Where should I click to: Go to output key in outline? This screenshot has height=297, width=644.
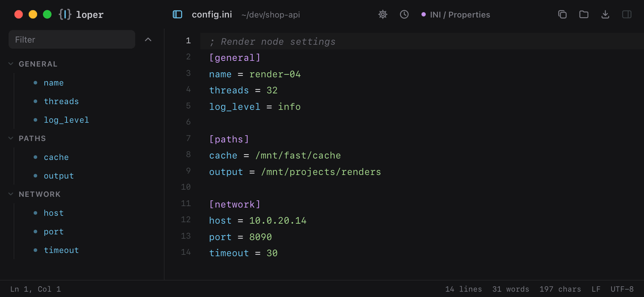point(59,176)
